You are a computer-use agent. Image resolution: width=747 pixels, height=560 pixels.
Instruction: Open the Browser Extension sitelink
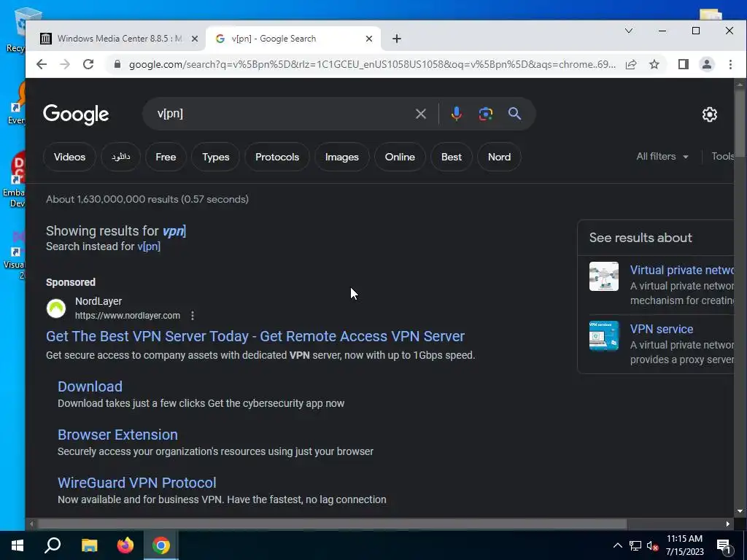(117, 435)
